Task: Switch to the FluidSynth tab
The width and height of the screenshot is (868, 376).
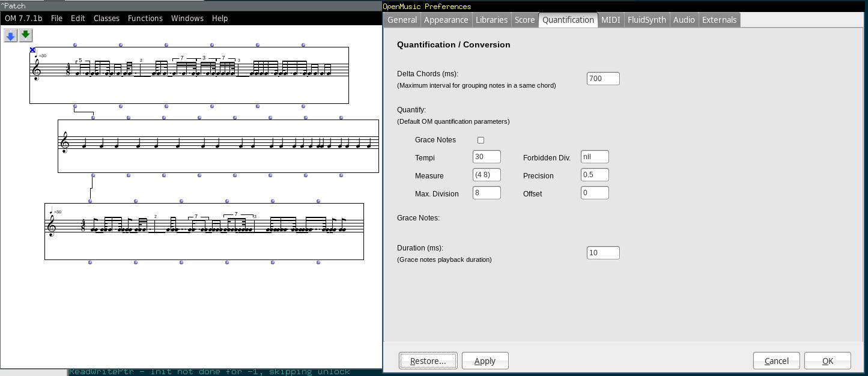Action: pos(646,20)
